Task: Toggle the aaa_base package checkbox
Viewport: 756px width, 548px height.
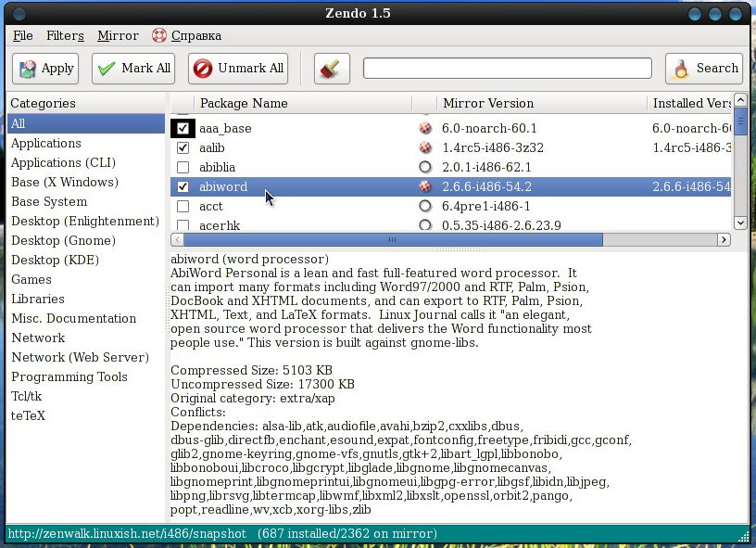Action: tap(183, 128)
